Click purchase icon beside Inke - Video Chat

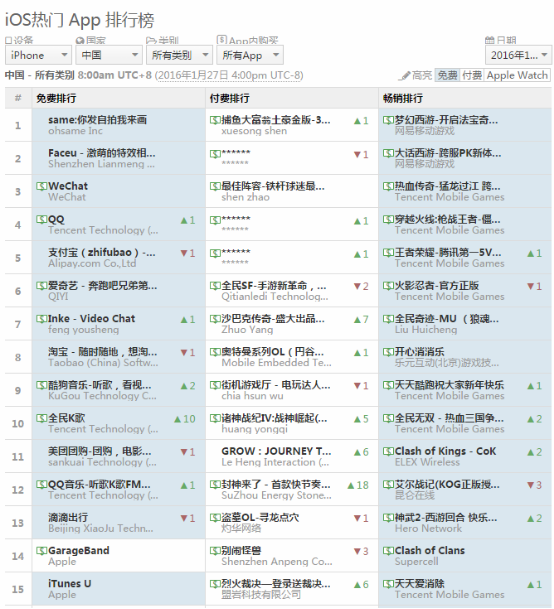tap(41, 319)
